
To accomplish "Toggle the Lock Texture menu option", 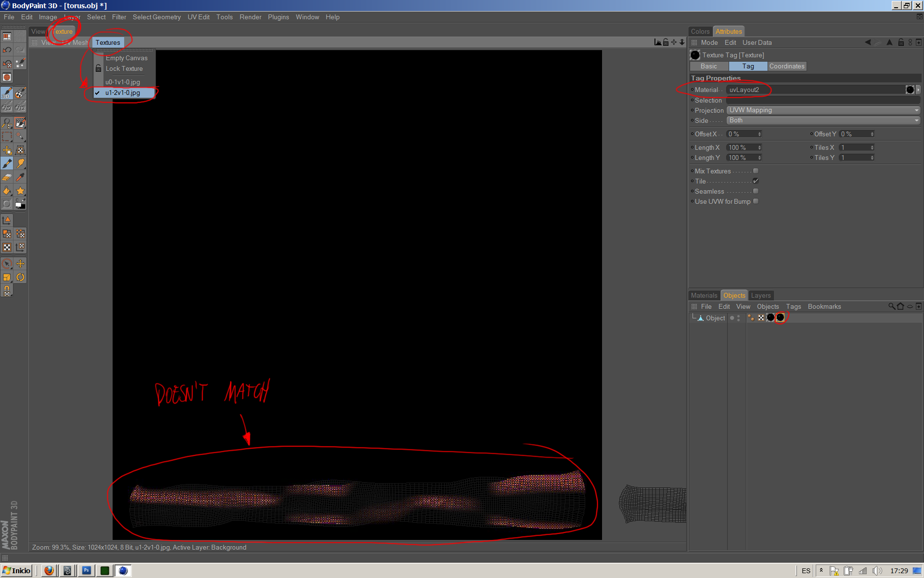I will pyautogui.click(x=124, y=68).
